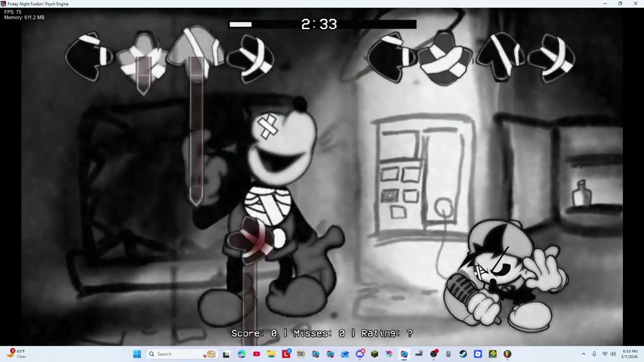Open Task View from the taskbar
Viewport: 644px width, 362px height.
(226, 354)
